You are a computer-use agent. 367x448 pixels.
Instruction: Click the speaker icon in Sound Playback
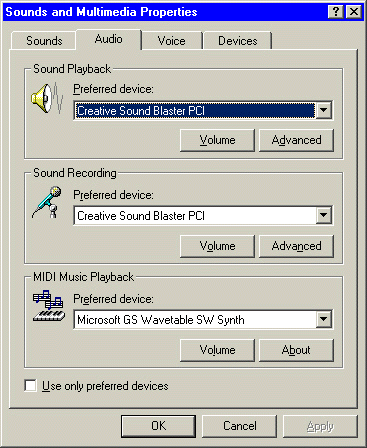click(x=47, y=98)
